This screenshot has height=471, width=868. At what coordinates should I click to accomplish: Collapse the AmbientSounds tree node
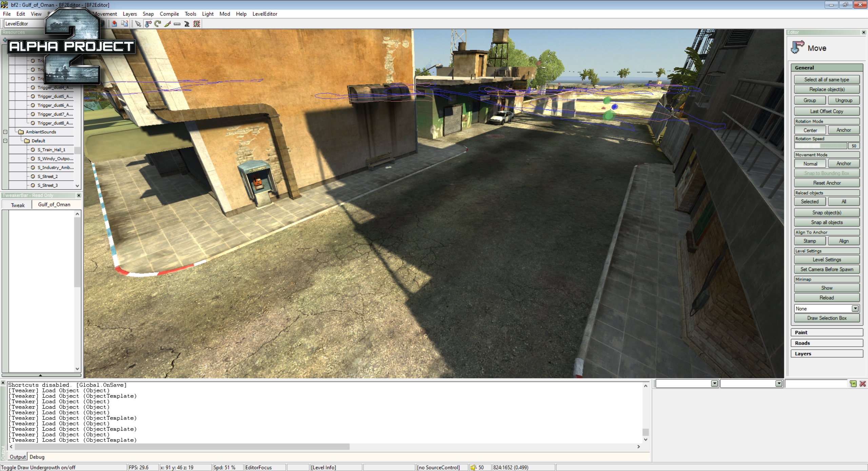click(5, 132)
